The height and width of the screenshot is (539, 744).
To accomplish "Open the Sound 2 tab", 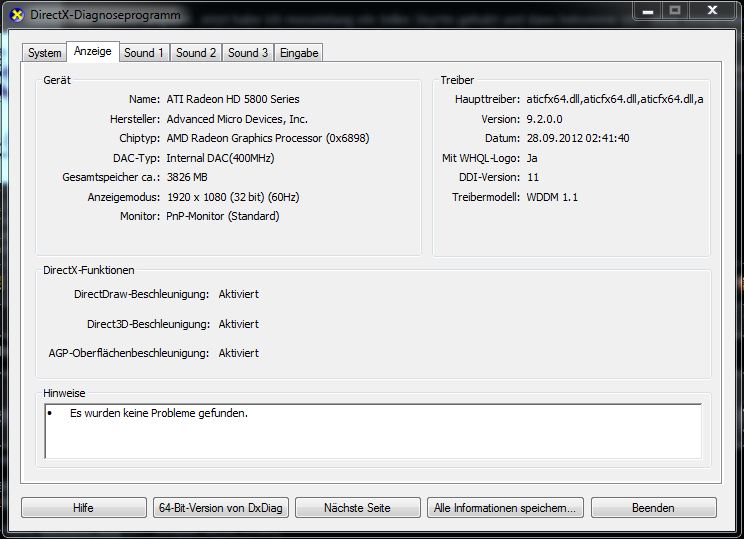I will [x=196, y=53].
